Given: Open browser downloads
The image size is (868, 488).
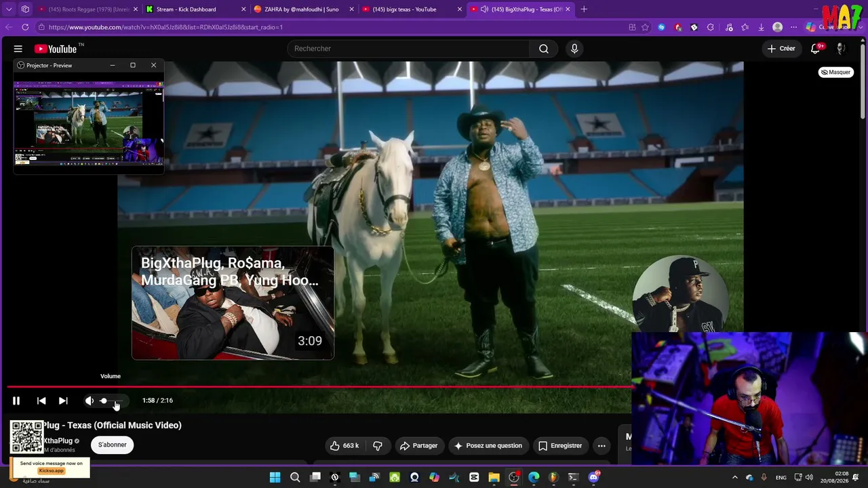Looking at the screenshot, I should pos(762,27).
